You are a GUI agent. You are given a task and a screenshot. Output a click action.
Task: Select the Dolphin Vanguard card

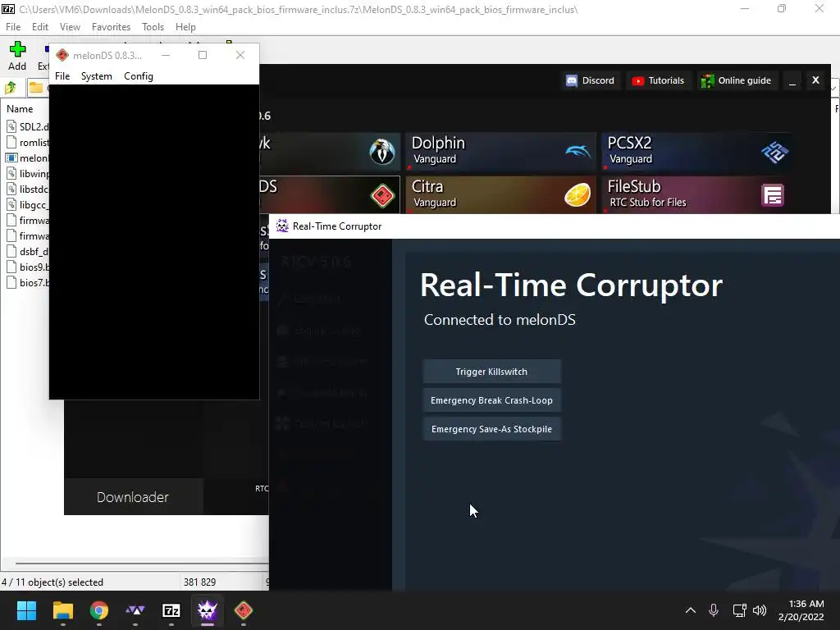500,151
